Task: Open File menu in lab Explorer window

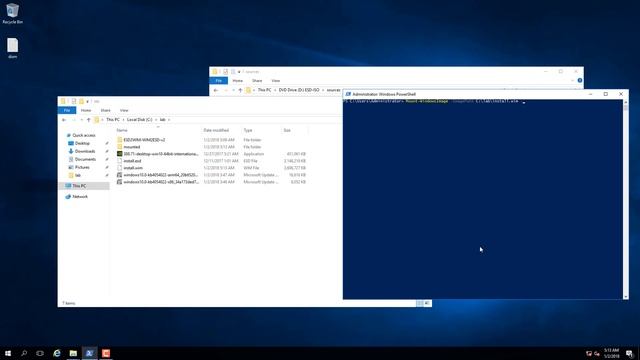Action: [67, 110]
